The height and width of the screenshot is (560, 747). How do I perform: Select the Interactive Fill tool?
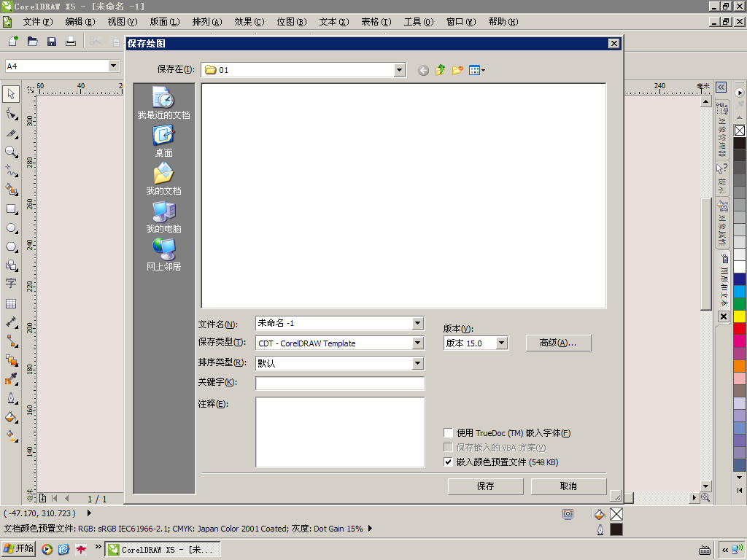point(11,436)
